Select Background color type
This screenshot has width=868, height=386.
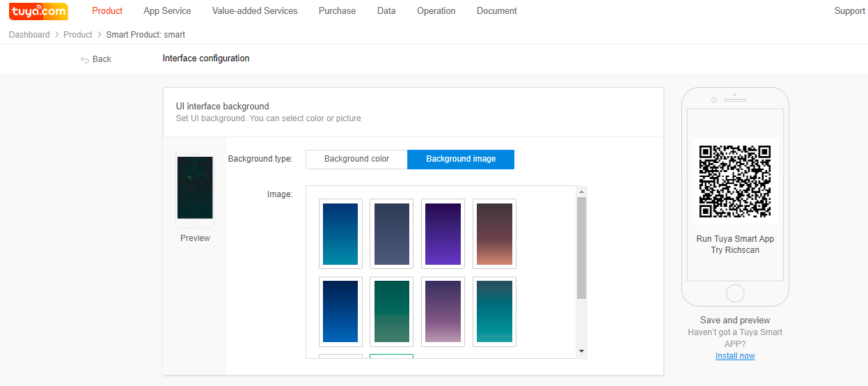356,159
